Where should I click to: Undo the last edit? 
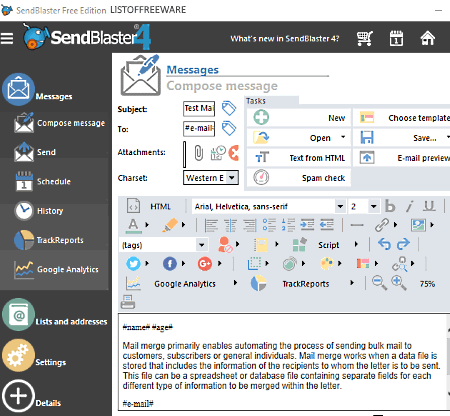tap(384, 244)
